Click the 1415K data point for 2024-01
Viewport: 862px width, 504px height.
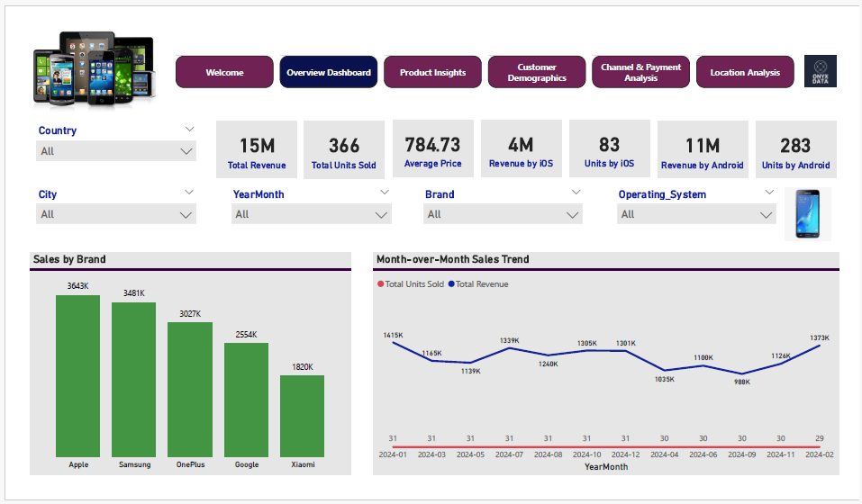click(393, 343)
